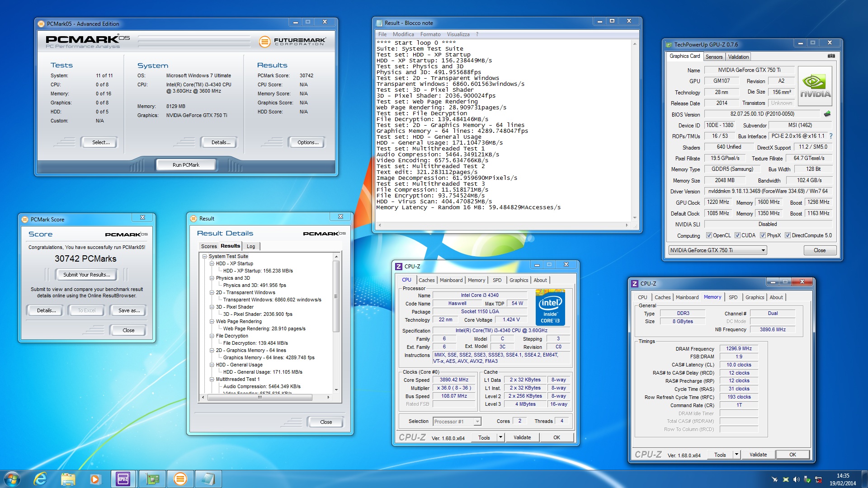The height and width of the screenshot is (488, 868).
Task: Click the Save as... button
Action: (129, 310)
